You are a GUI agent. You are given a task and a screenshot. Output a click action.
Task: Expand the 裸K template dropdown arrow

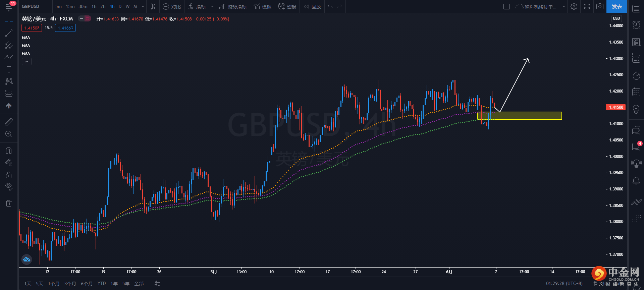pos(563,6)
